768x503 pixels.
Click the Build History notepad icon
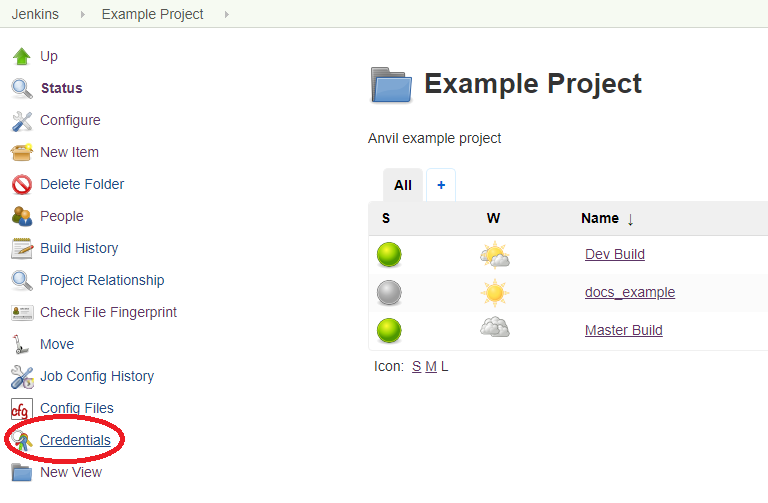tap(22, 248)
